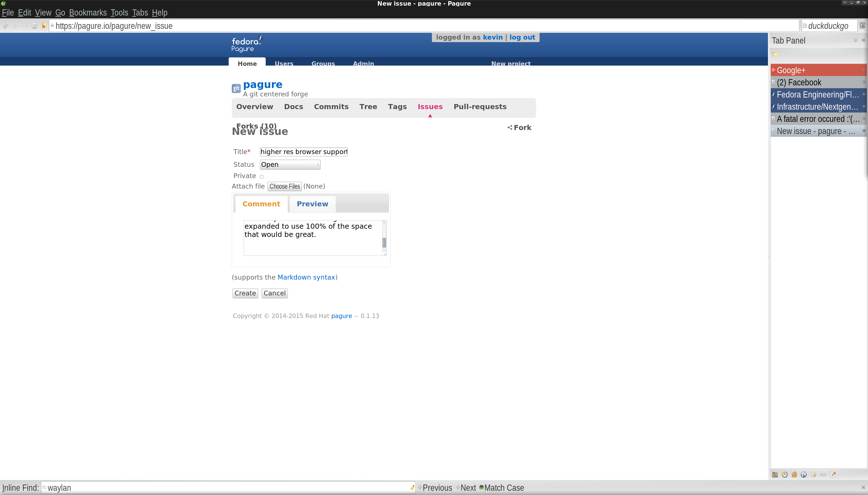Close the Infrastructure/Nextgen tab
The width and height of the screenshot is (868, 495).
[863, 106]
